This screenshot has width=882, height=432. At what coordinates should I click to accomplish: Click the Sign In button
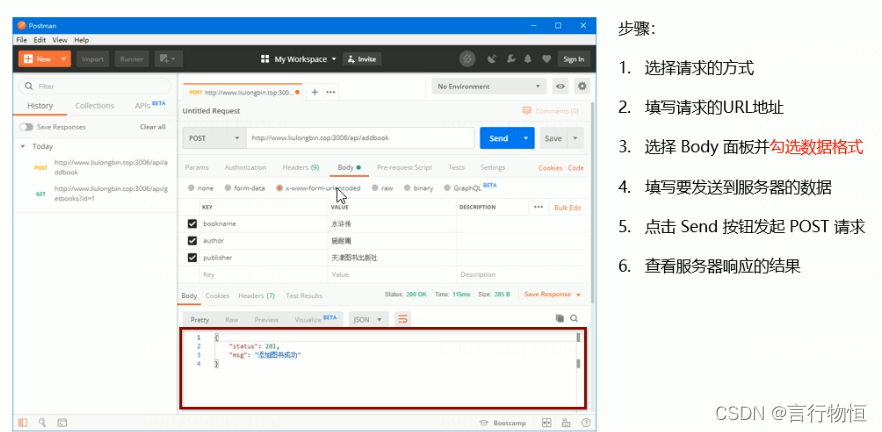point(573,59)
